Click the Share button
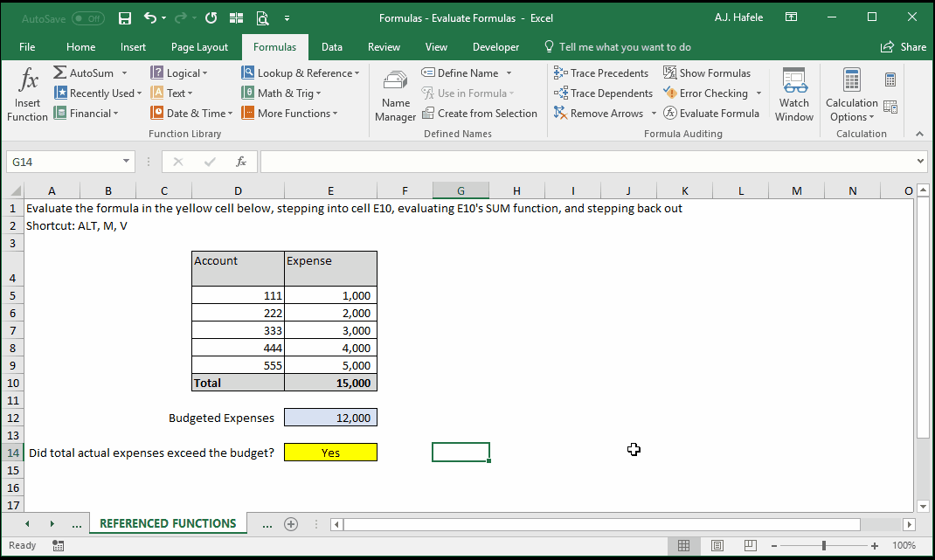935x560 pixels. coord(904,46)
